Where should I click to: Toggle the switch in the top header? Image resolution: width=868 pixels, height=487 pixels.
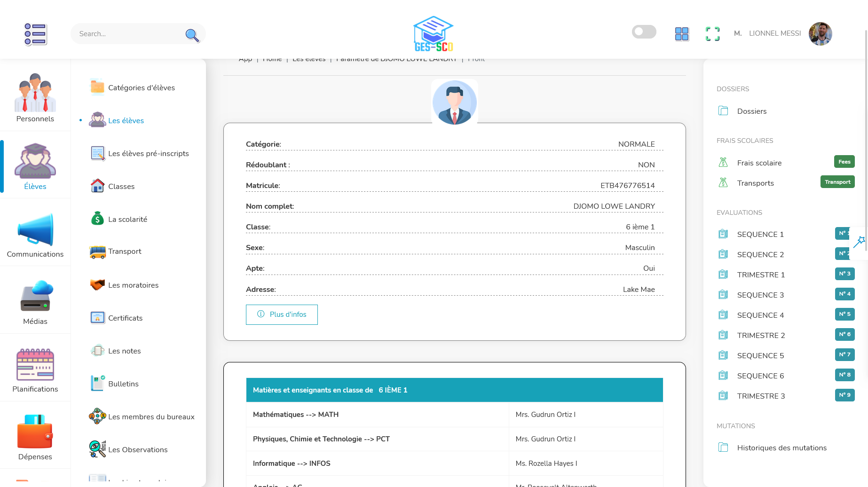(x=644, y=32)
